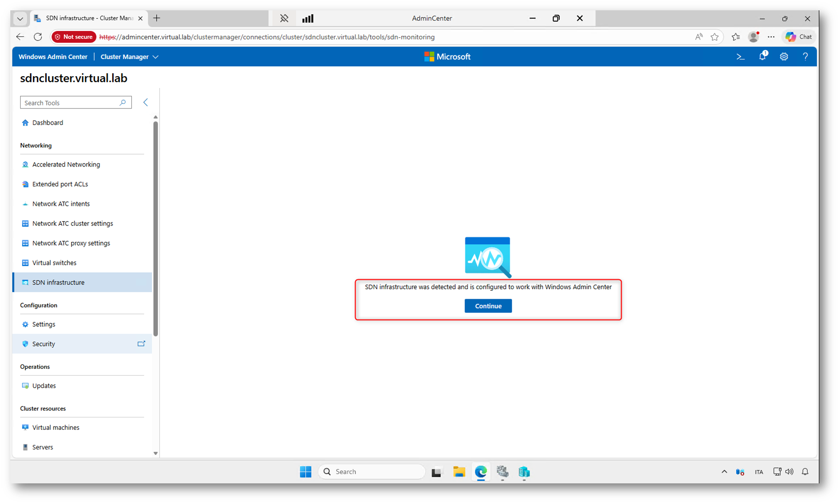Open Windows Admin Center settings gear

point(784,57)
